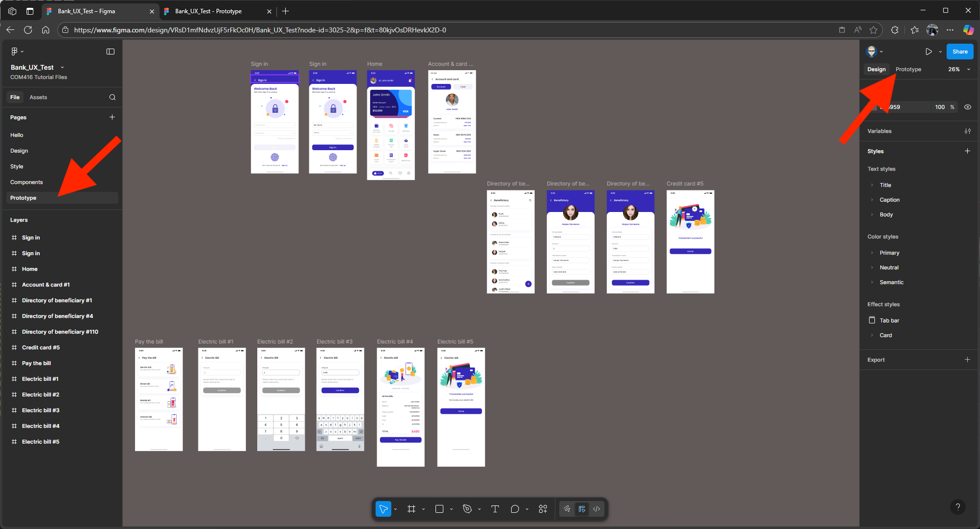The image size is (980, 529).
Task: Choose the Text tool
Action: [495, 509]
